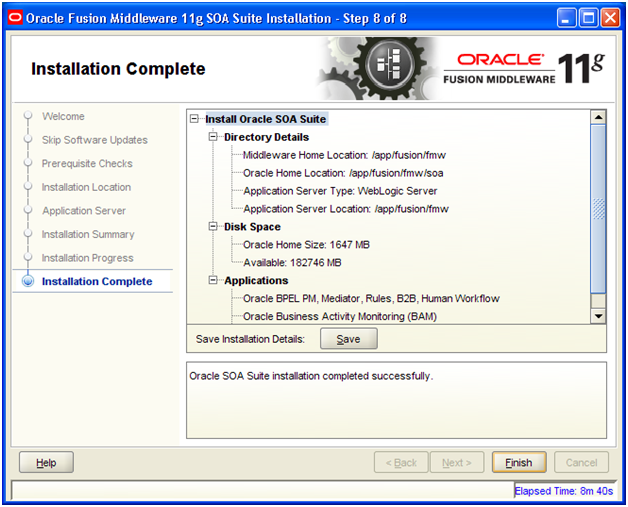The image size is (628, 507).
Task: Collapse the Applications node
Action: [213, 280]
